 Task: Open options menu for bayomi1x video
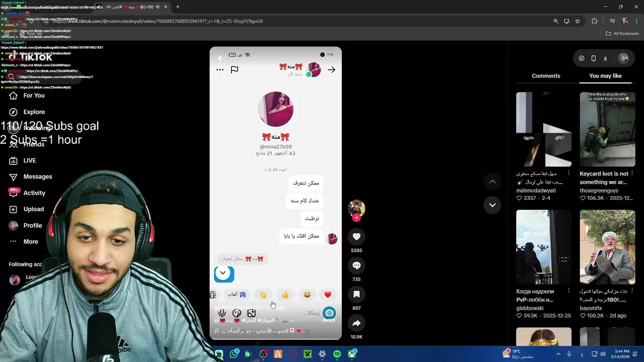tap(632, 291)
